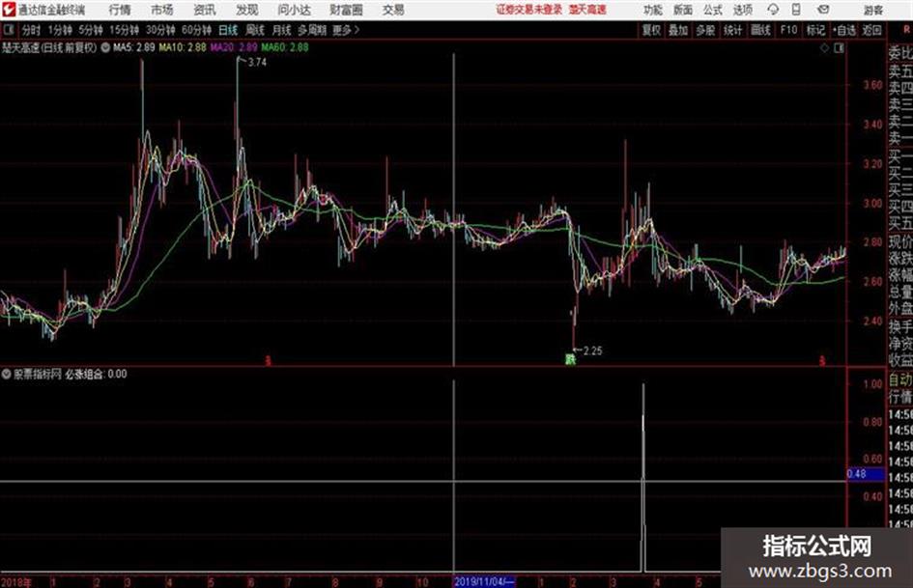Click the mobile phone icon
Screen dimensions: 913x588
796,10
